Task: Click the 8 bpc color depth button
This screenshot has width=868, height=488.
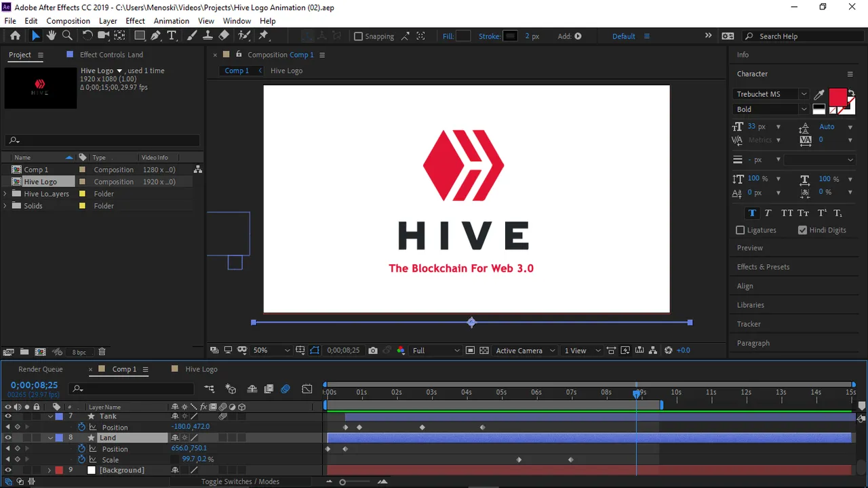Action: click(79, 352)
